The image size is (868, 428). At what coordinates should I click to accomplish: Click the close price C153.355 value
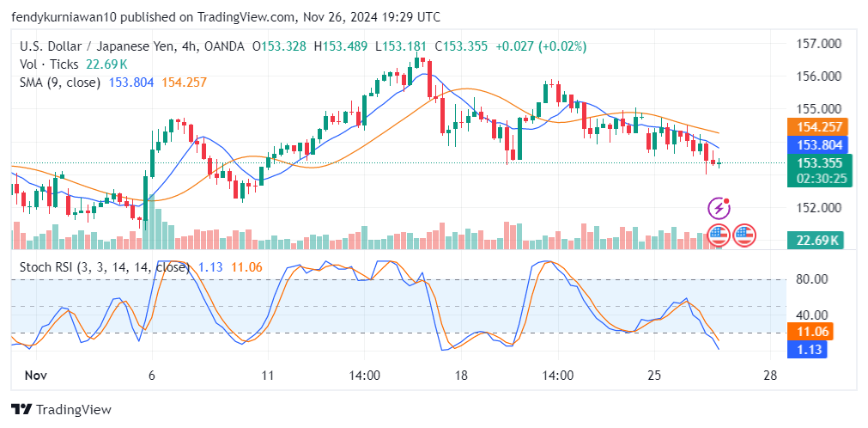[x=461, y=46]
